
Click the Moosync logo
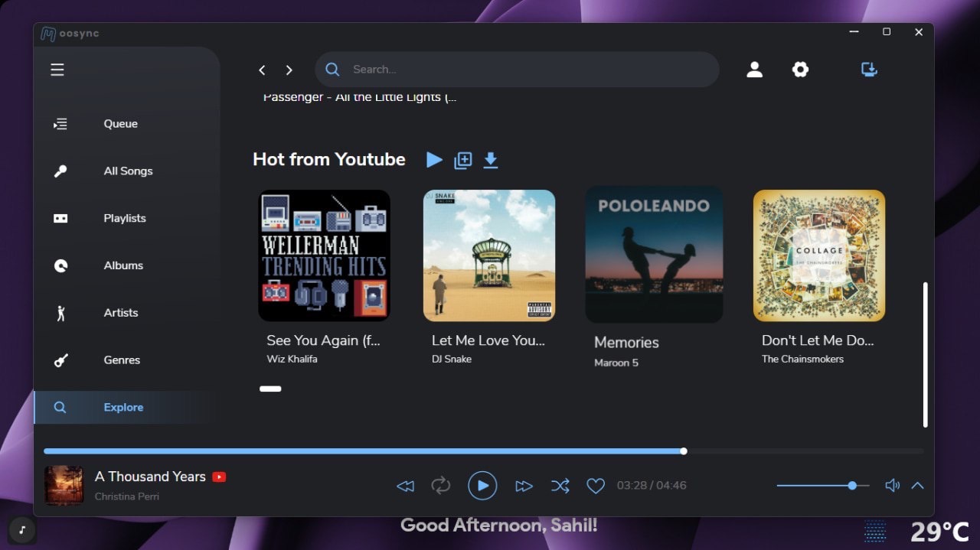tap(70, 34)
